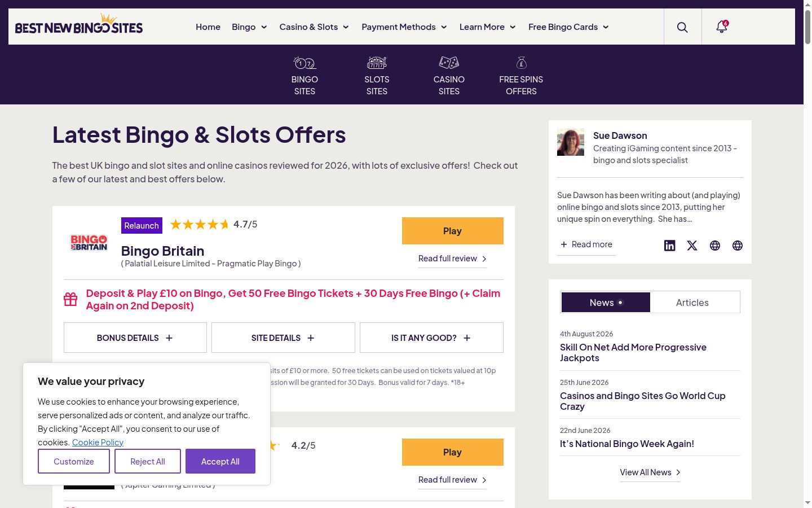Open the notifications bell icon
The width and height of the screenshot is (812, 508).
tap(722, 27)
